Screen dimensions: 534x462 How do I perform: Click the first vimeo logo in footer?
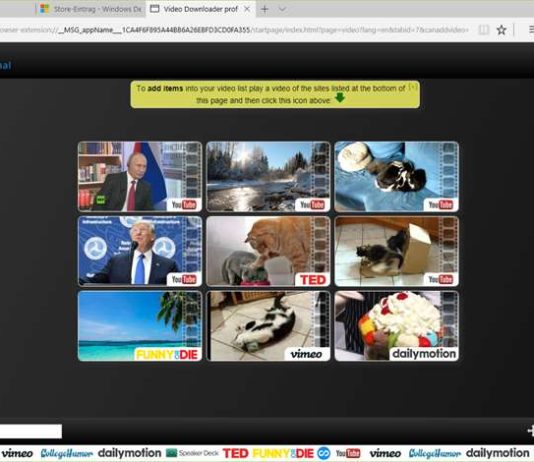click(x=17, y=453)
